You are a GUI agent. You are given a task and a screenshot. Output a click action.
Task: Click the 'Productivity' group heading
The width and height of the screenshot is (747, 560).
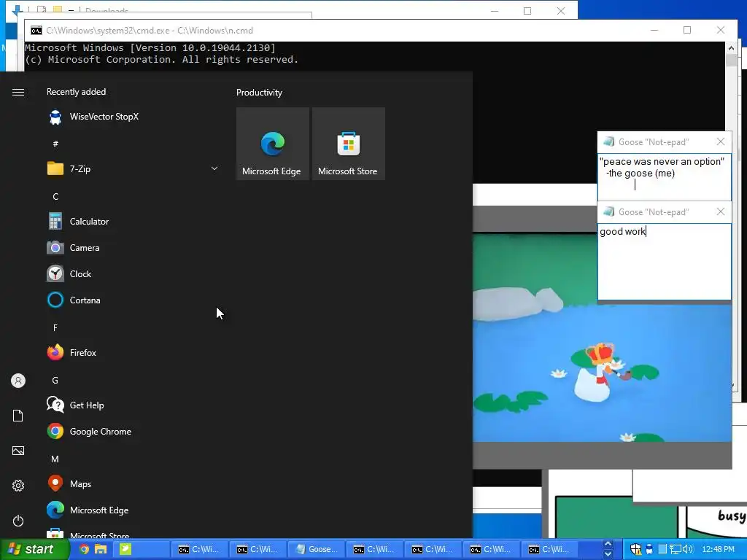259,93
